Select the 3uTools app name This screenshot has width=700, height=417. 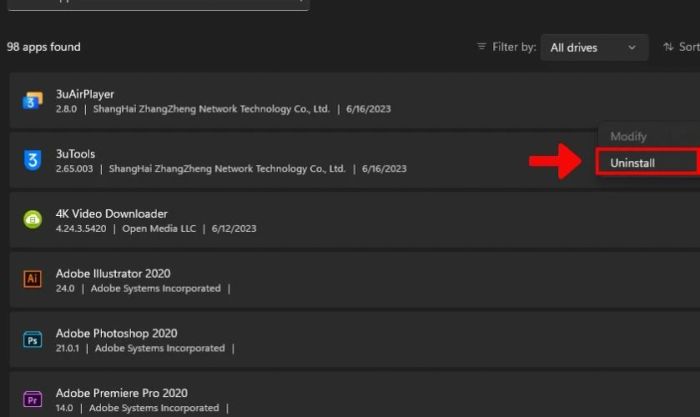[x=75, y=154]
